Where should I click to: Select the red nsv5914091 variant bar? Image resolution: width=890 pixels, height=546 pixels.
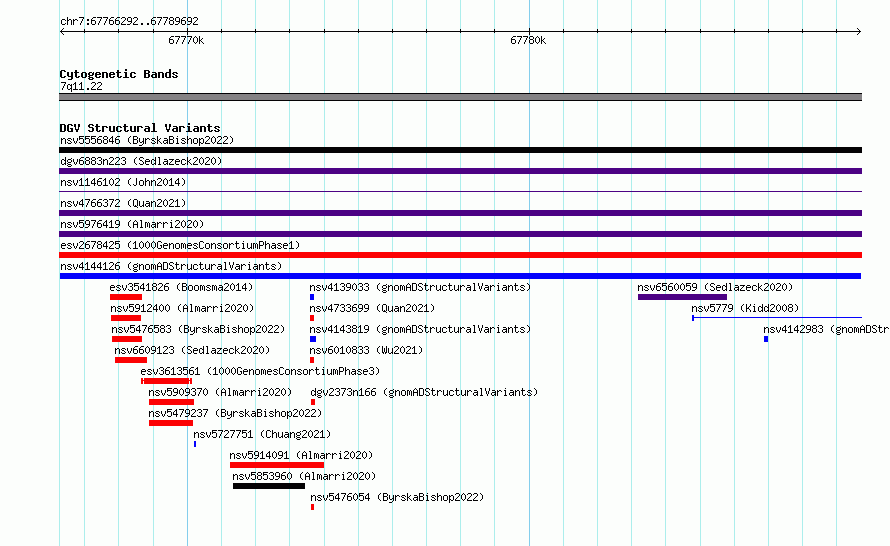click(277, 465)
